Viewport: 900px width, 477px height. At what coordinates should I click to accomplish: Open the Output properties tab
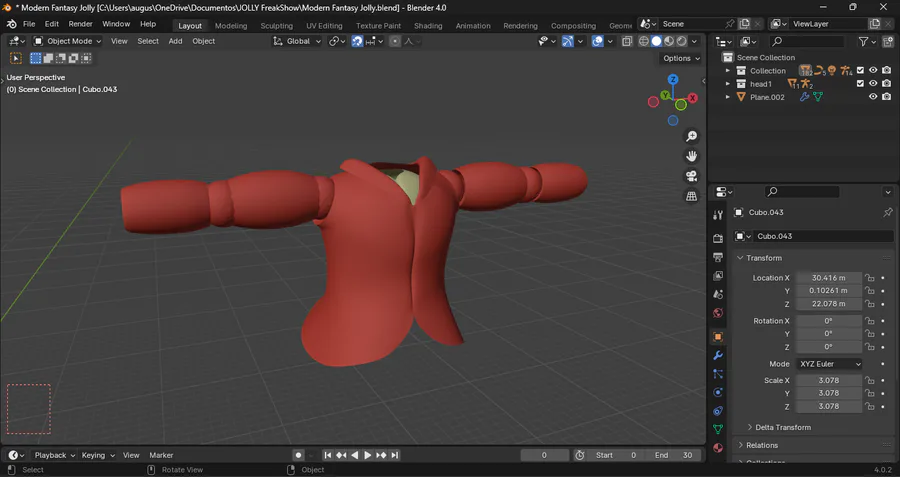pos(718,257)
